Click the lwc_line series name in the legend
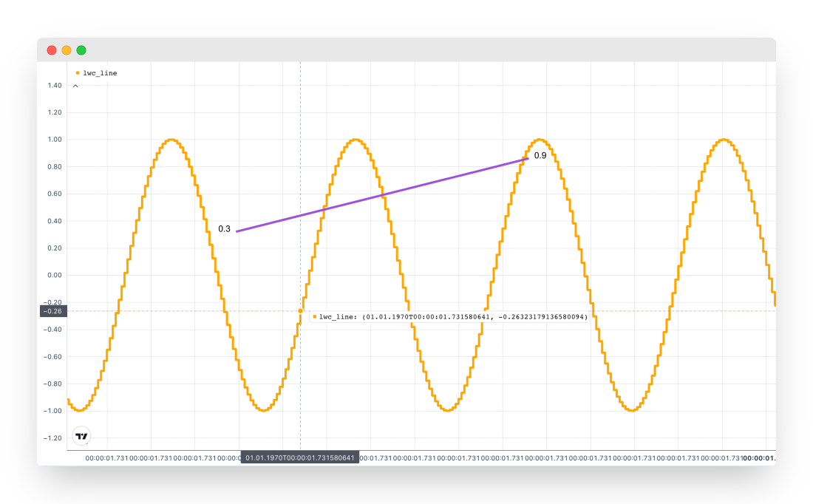813x504 pixels. pos(100,73)
